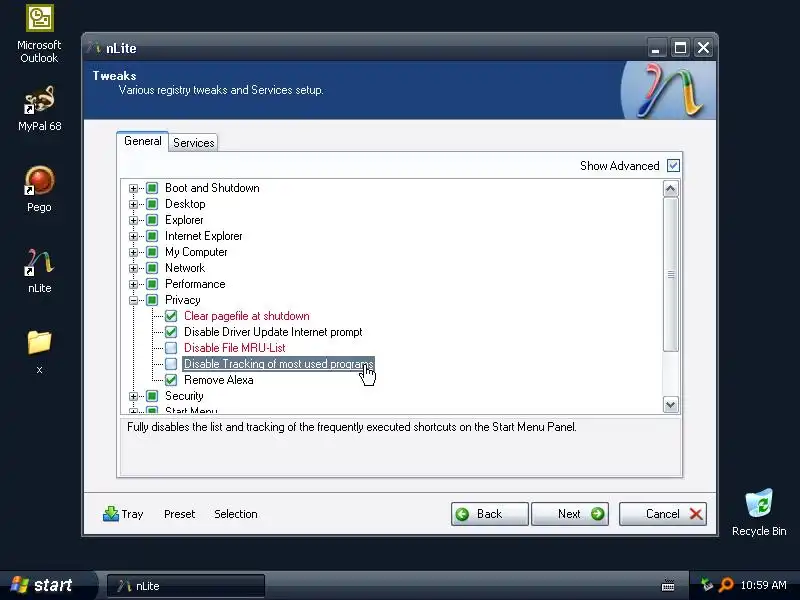
Task: Click the nLite title bar icon
Action: (x=94, y=48)
